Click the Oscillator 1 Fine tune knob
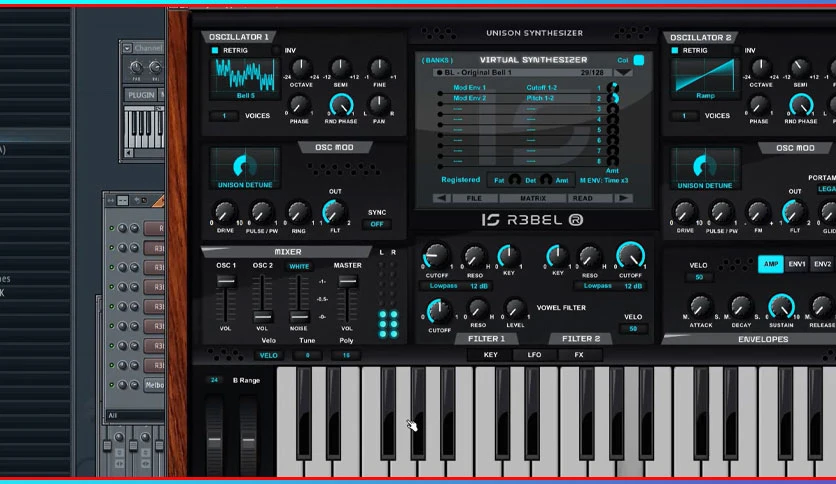 tap(380, 69)
